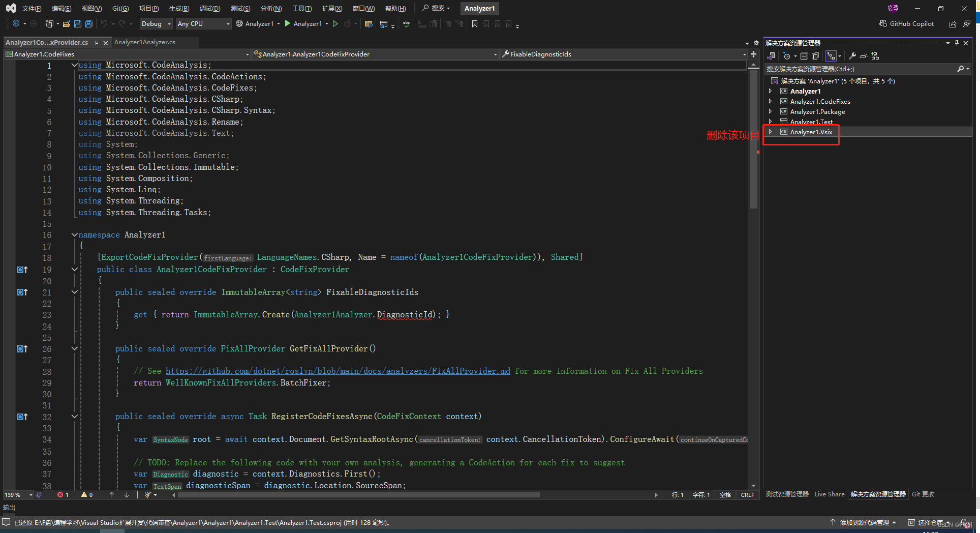Image resolution: width=980 pixels, height=533 pixels.
Task: Open the Git(G) menu
Action: [x=120, y=8]
